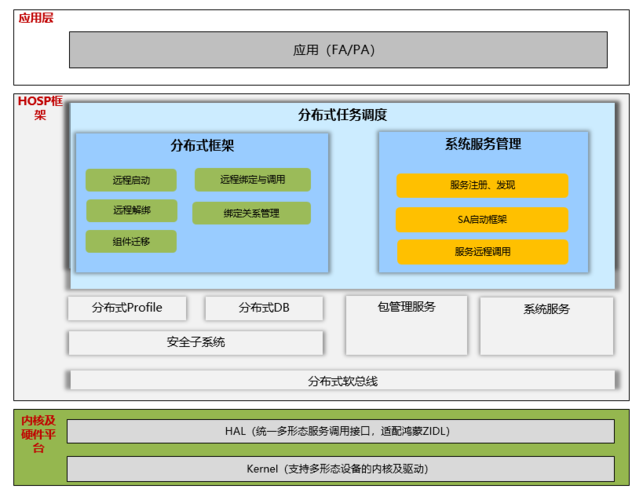Click the 应用（FA/PA）gray box

[338, 50]
